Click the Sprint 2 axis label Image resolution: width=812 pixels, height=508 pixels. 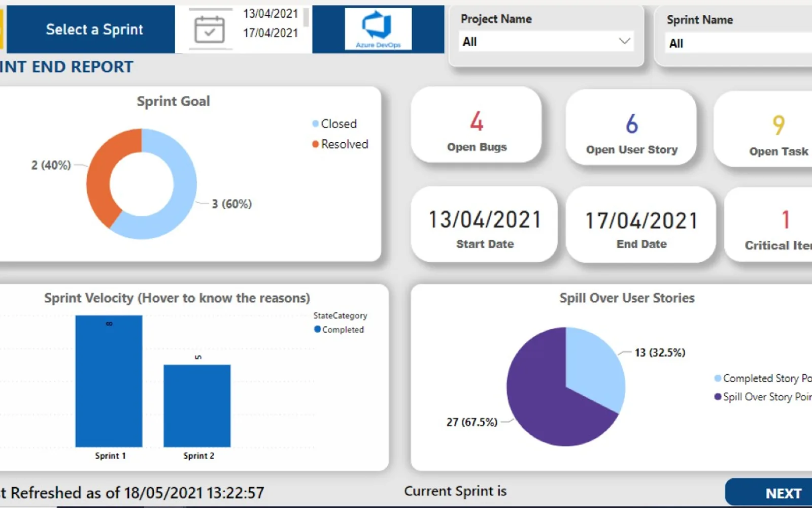[198, 456]
